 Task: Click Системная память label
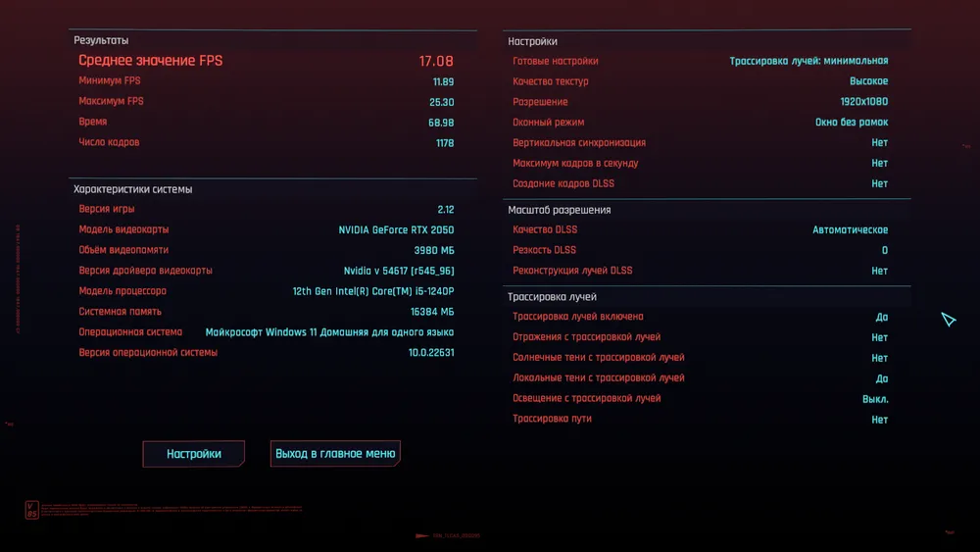coord(120,312)
